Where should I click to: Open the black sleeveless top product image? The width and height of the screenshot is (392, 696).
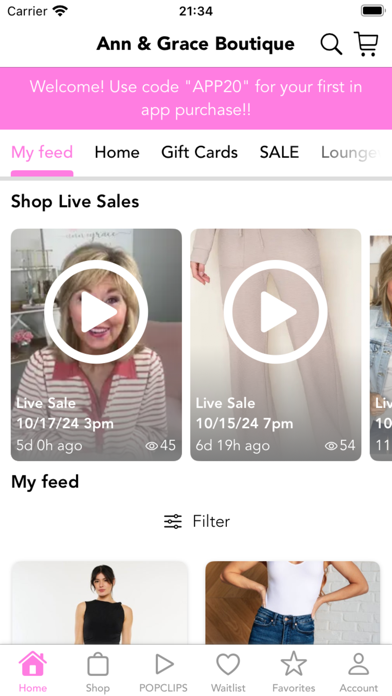pyautogui.click(x=99, y=603)
